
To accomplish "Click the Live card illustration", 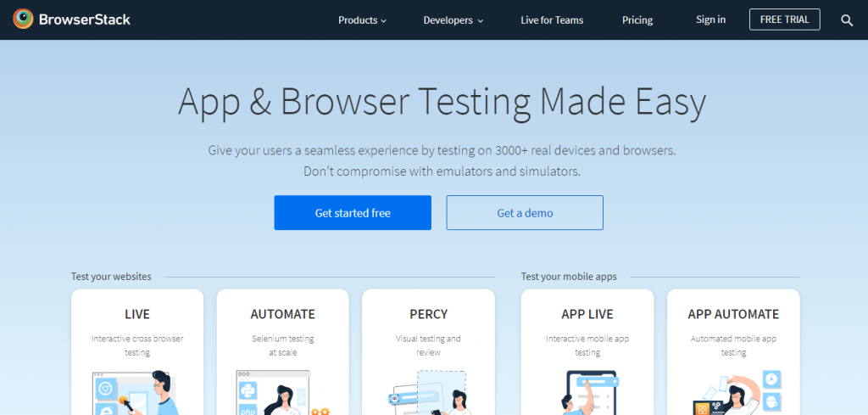I will coord(135,392).
